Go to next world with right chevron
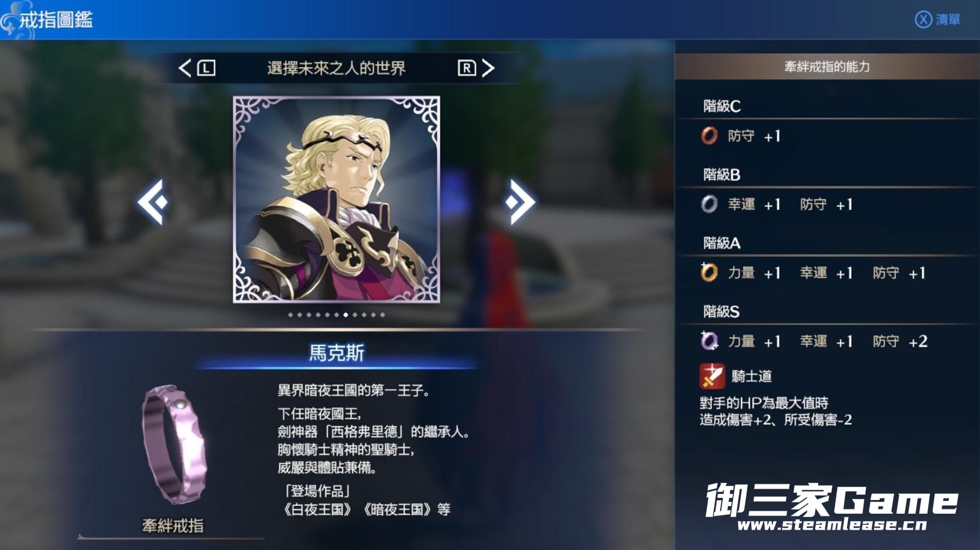 tap(488, 68)
